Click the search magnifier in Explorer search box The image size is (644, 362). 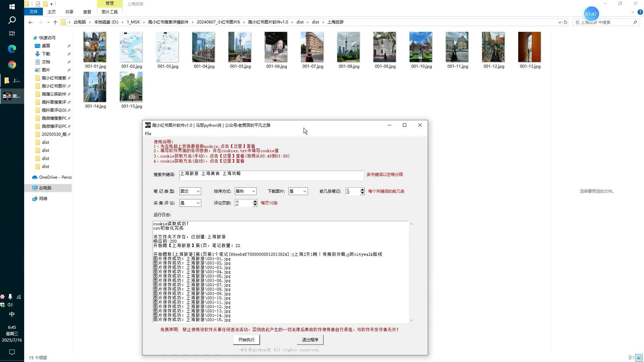[x=635, y=22]
